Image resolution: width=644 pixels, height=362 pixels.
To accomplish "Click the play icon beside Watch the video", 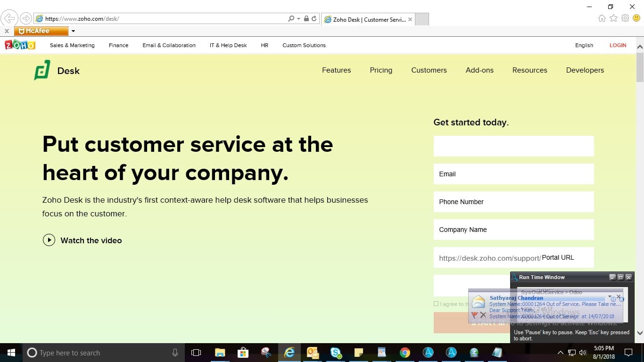I will [x=49, y=240].
